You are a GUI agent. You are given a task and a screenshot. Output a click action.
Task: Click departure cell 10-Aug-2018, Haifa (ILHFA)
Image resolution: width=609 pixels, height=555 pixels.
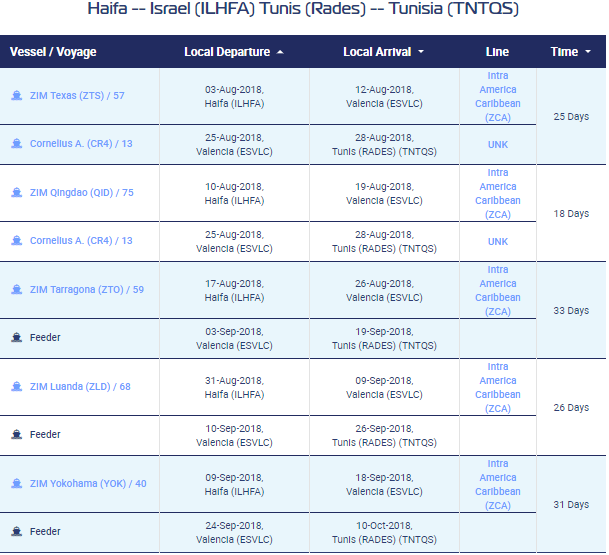pyautogui.click(x=234, y=193)
